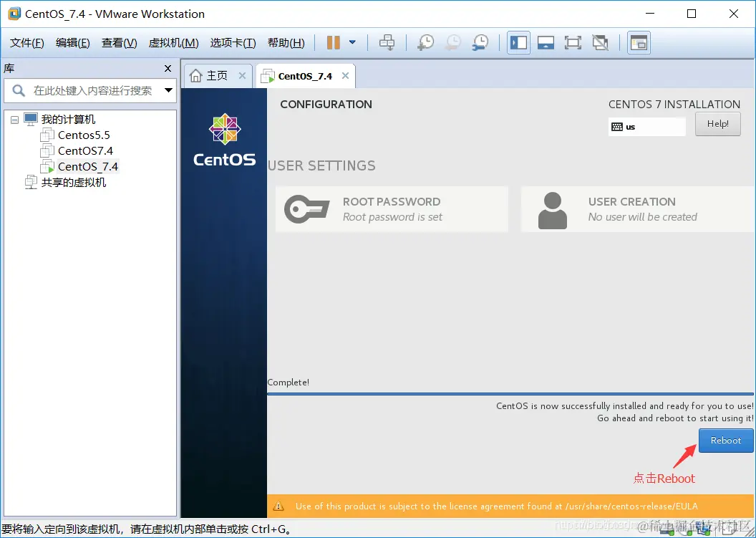Open the 虚拟机(M) menu
Screen dimensions: 756x538
click(173, 43)
